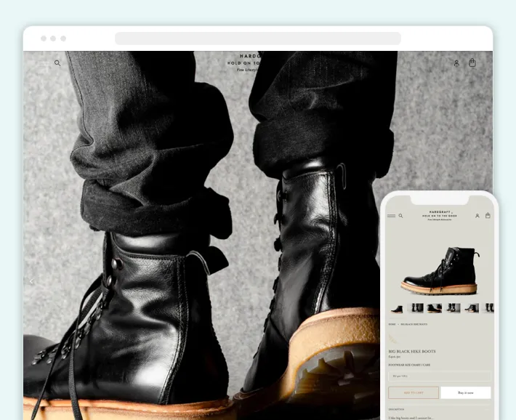Click the BIG BLACK HIKE BOOTS product title
This screenshot has height=420, width=516.
point(412,352)
